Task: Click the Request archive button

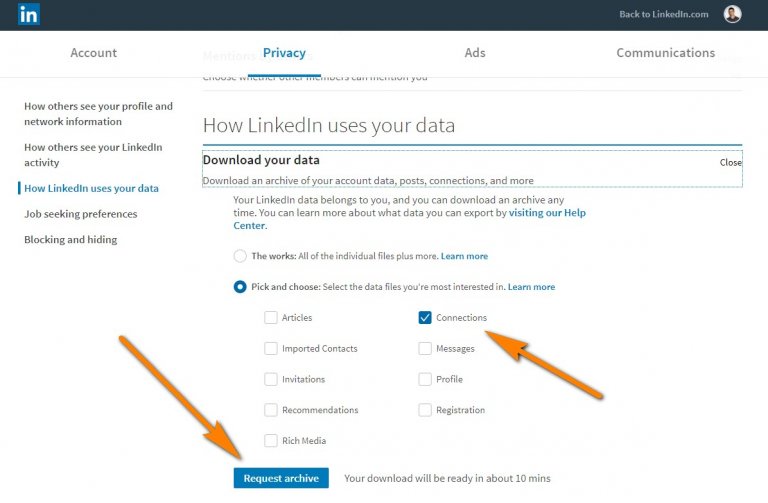Action: [x=281, y=478]
